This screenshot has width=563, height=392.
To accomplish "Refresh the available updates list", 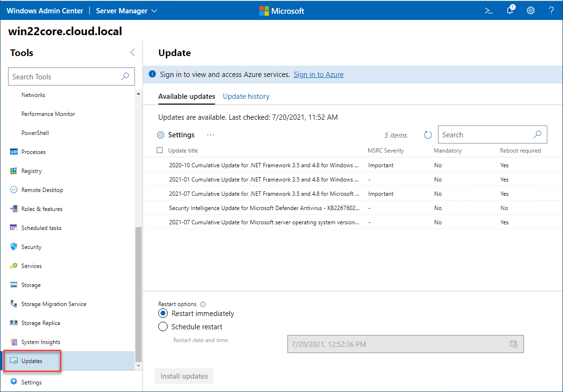I will [x=427, y=134].
